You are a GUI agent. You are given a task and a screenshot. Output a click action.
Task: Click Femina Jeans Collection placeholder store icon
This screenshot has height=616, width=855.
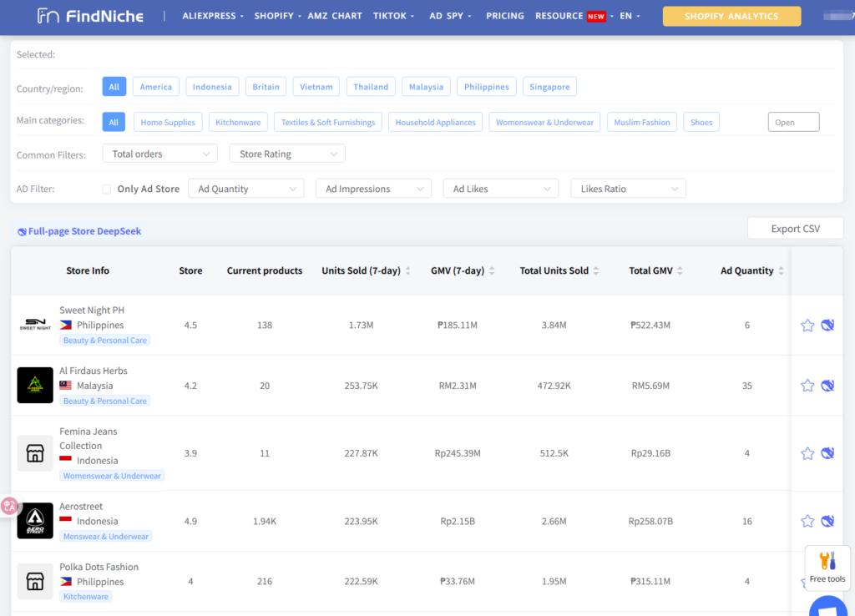pos(35,453)
